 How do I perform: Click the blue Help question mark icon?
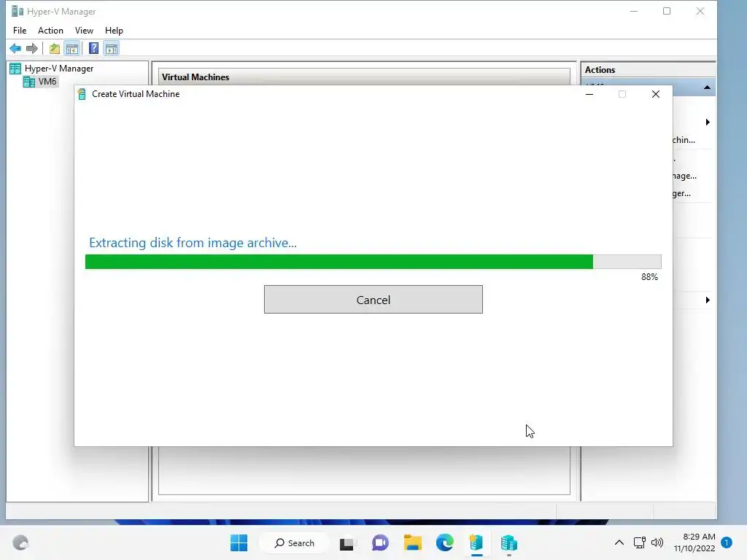(x=93, y=48)
